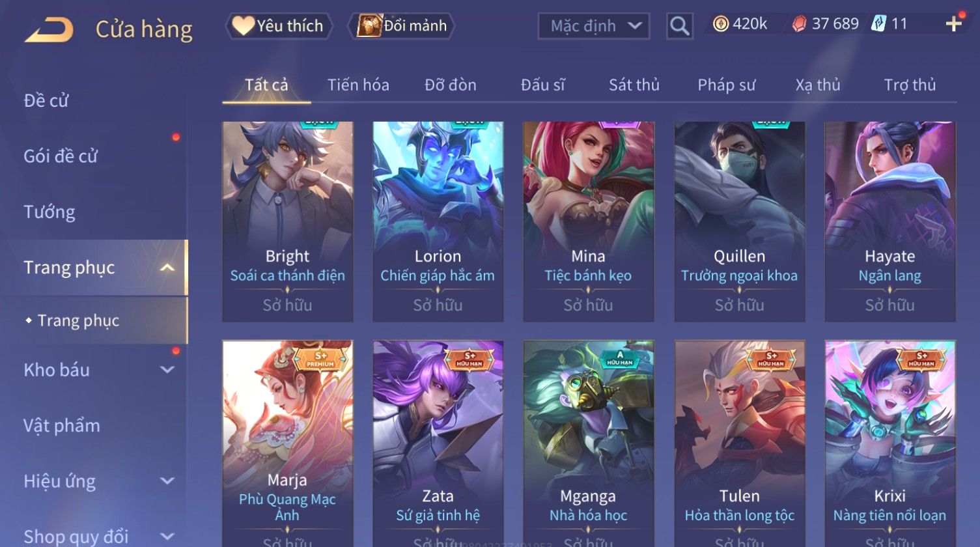
Task: Open the Mặc định sort dropdown
Action: (x=594, y=26)
